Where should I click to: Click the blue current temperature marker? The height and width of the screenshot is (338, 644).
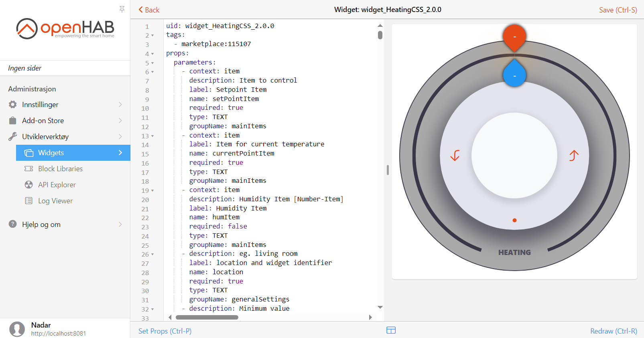click(514, 75)
